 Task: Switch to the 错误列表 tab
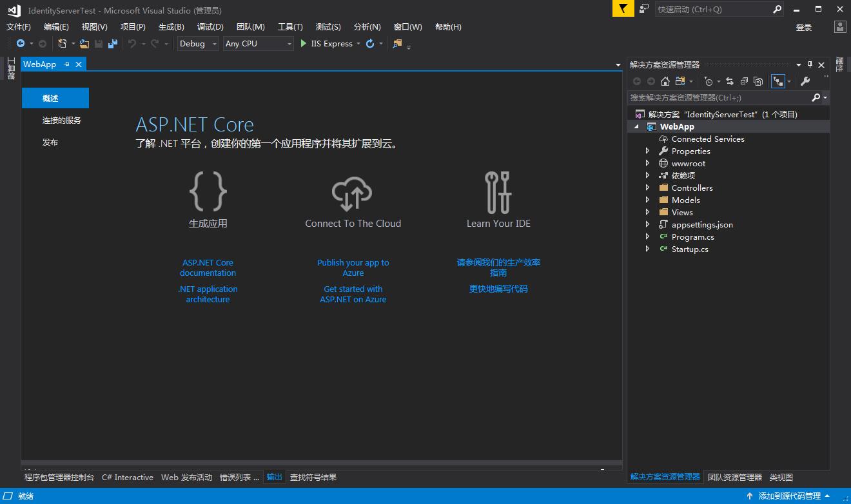239,478
